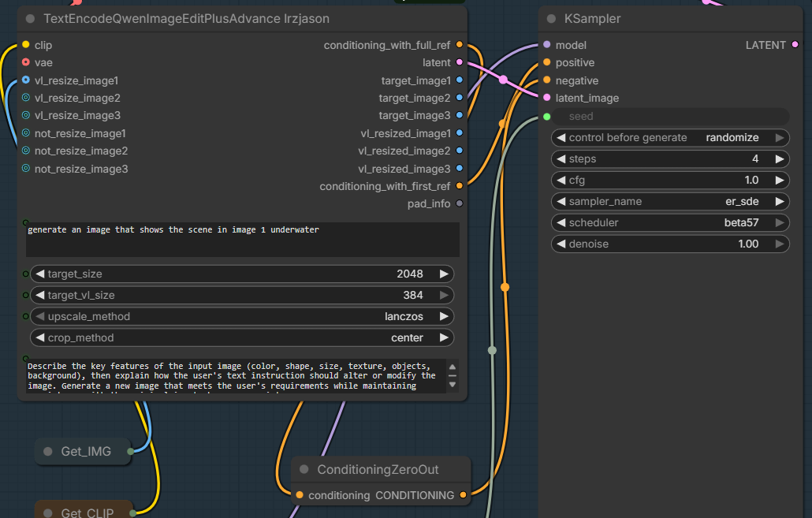Screen dimensions: 812x518
Task: Click the model input socket on KSampler
Action: [x=546, y=45]
